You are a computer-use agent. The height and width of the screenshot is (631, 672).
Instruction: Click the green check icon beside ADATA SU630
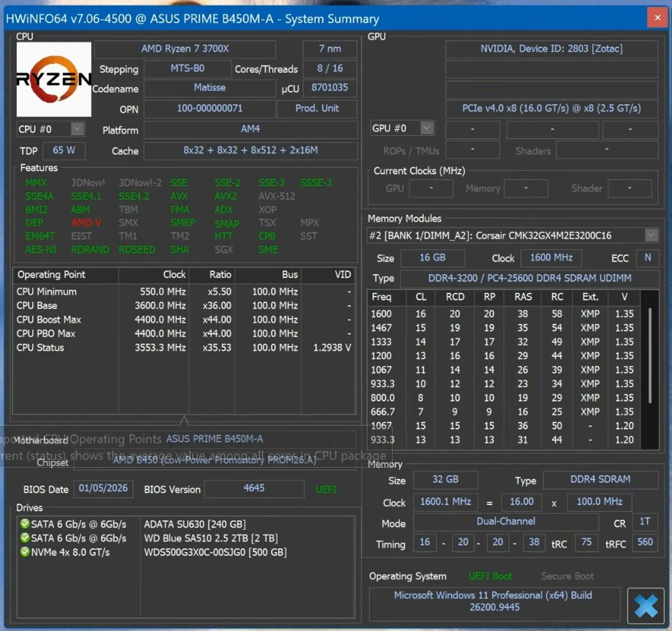(25, 524)
